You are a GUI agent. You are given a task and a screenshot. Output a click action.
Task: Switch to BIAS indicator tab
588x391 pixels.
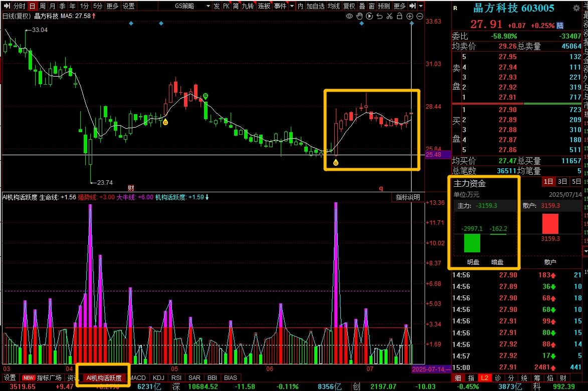(x=230, y=378)
